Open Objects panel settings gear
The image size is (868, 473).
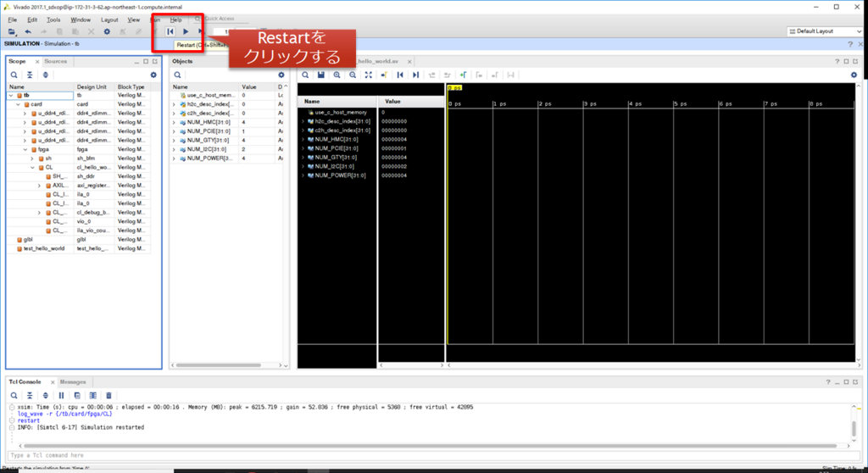(281, 75)
